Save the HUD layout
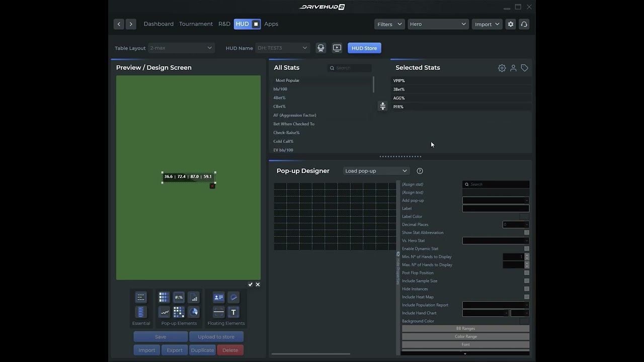Image resolution: width=644 pixels, height=362 pixels. pyautogui.click(x=160, y=337)
